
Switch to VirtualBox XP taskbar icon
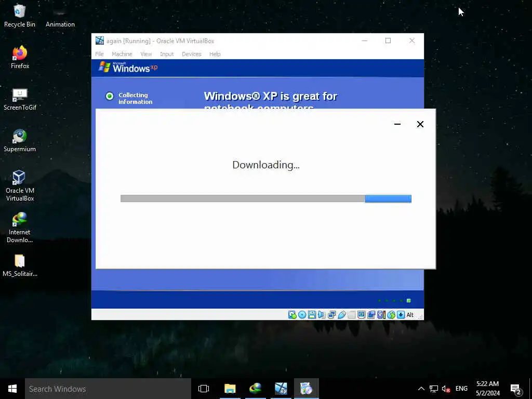pyautogui.click(x=281, y=389)
